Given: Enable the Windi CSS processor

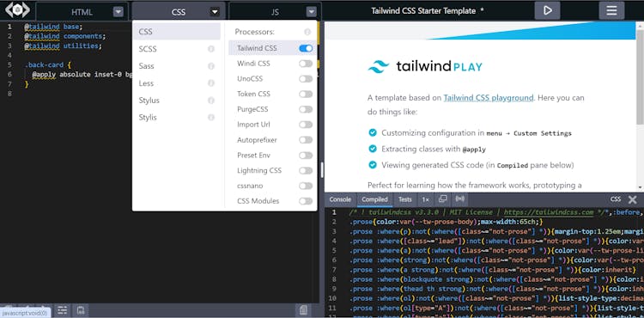Looking at the screenshot, I should (x=306, y=64).
